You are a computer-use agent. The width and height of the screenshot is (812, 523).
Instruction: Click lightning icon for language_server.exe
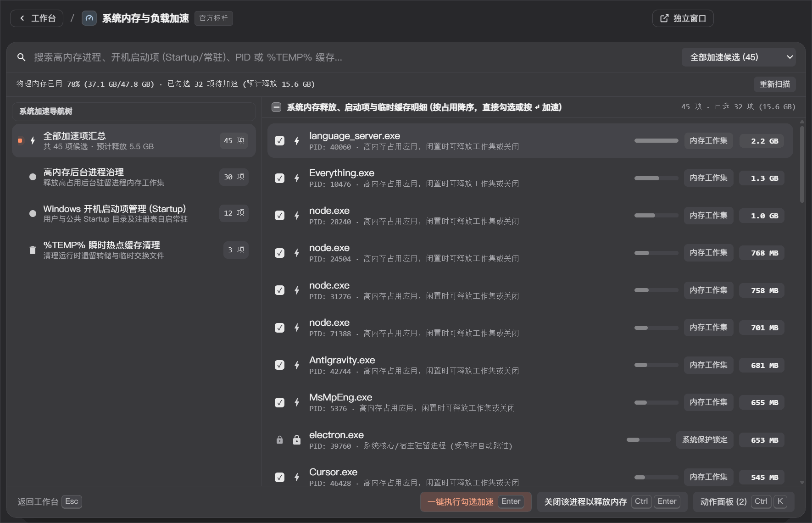(x=297, y=141)
